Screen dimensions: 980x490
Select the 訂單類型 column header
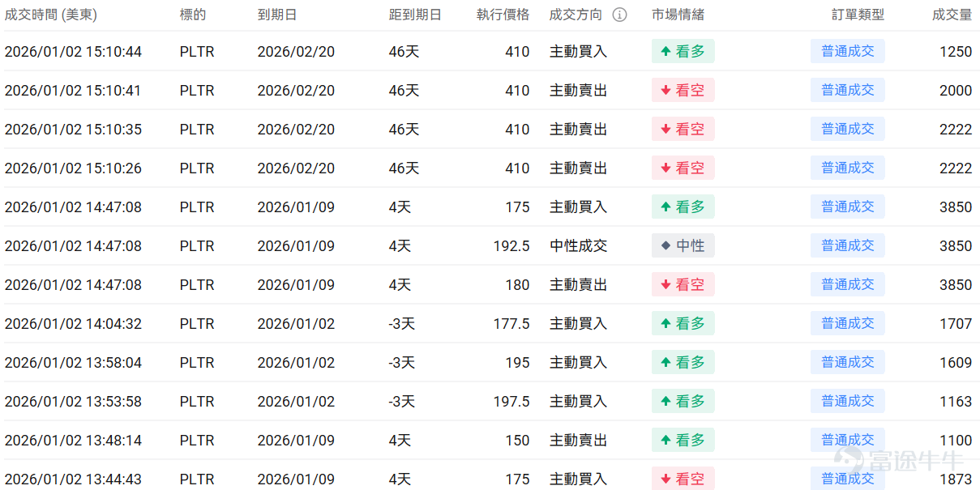click(x=858, y=15)
